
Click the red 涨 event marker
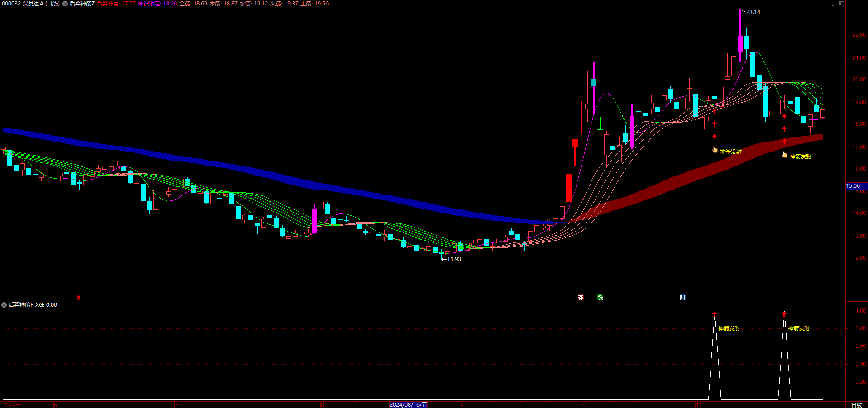tap(581, 298)
